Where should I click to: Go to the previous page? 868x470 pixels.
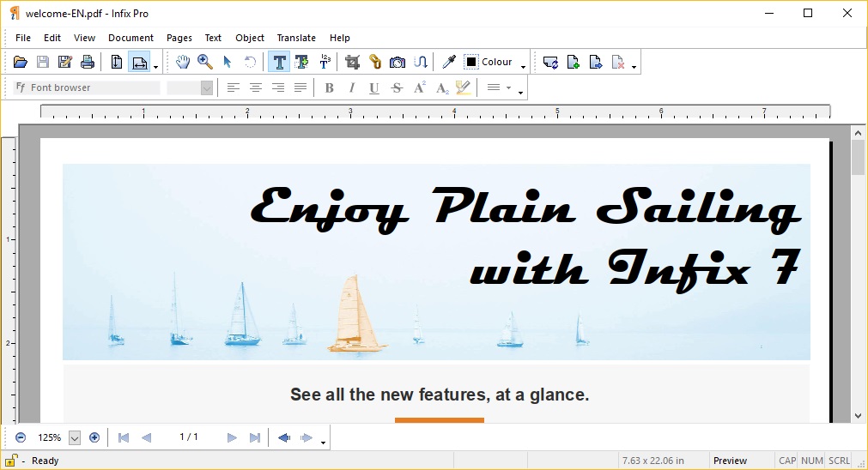coord(146,438)
